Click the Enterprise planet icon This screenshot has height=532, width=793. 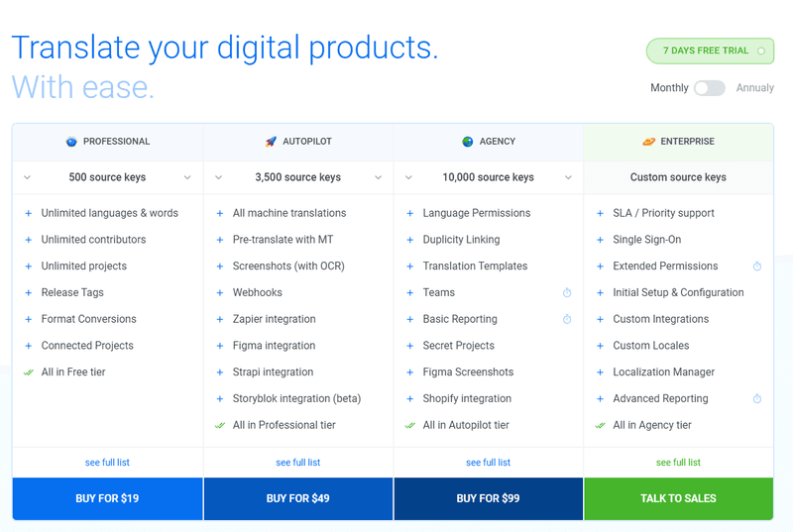click(648, 142)
